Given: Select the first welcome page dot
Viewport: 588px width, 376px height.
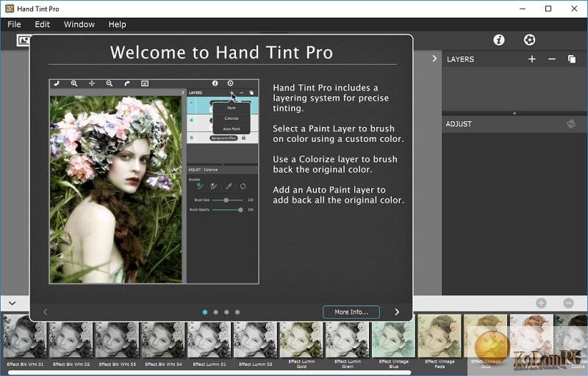Looking at the screenshot, I should pyautogui.click(x=205, y=312).
